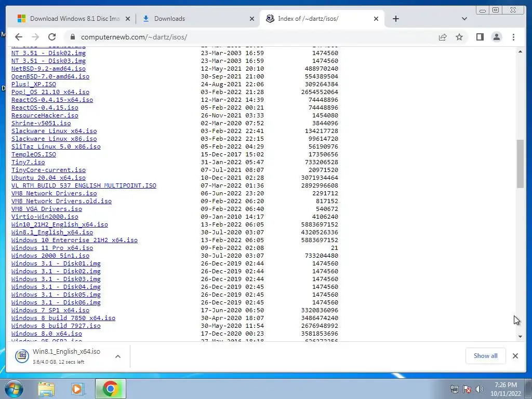Click the Tiny7.iso link
532x399 pixels.
pos(28,162)
